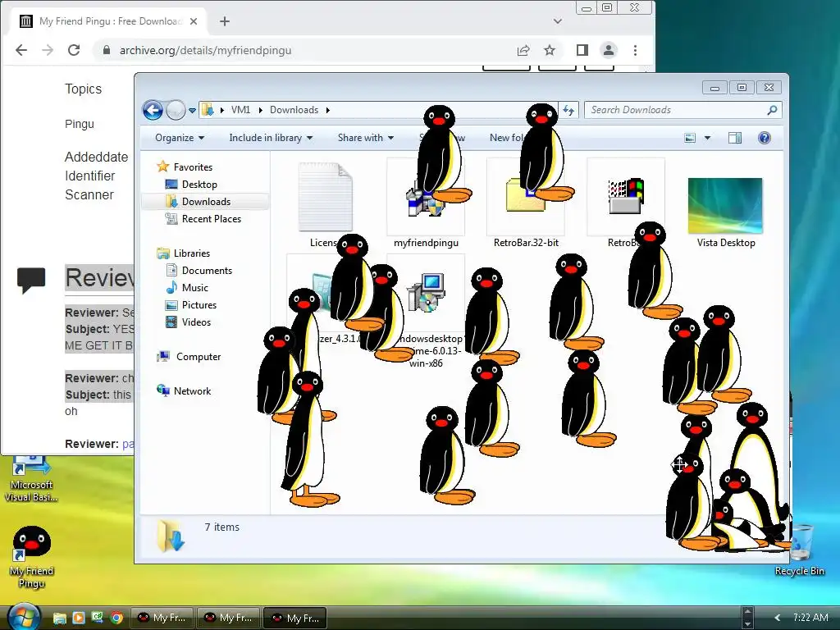The image size is (840, 630).
Task: Open Include in library menu
Action: pyautogui.click(x=271, y=138)
